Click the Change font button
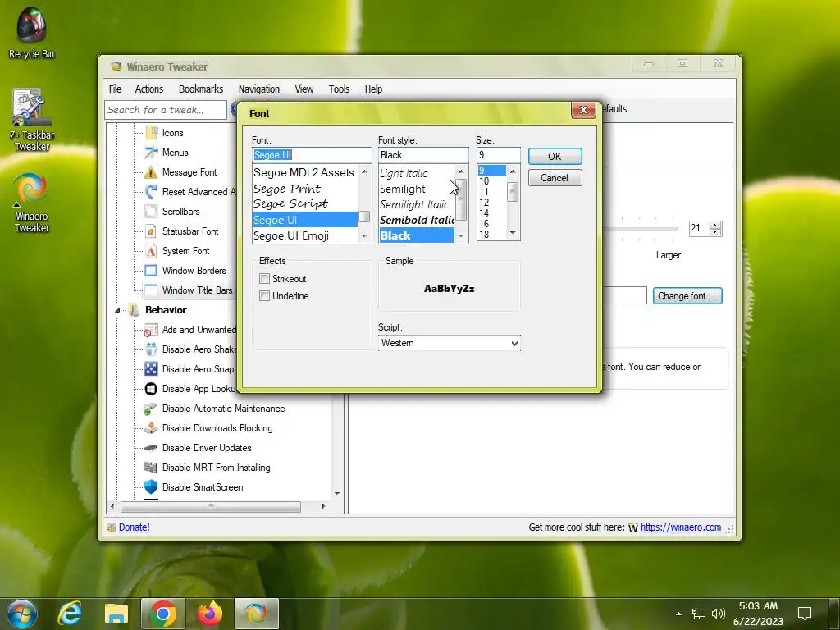This screenshot has height=630, width=840. pyautogui.click(x=687, y=296)
